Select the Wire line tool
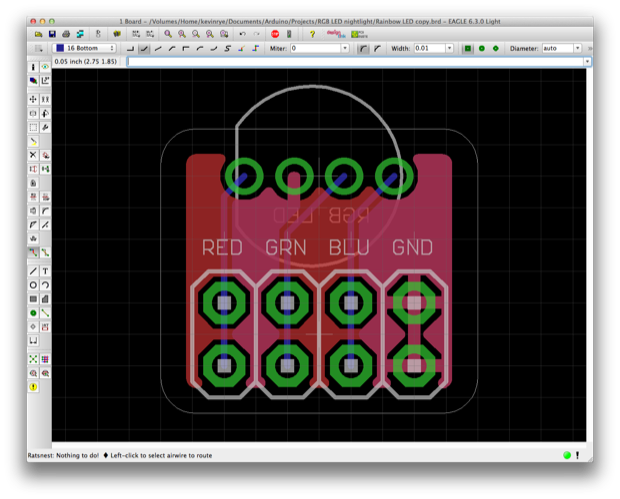The height and width of the screenshot is (499, 620). (x=33, y=271)
